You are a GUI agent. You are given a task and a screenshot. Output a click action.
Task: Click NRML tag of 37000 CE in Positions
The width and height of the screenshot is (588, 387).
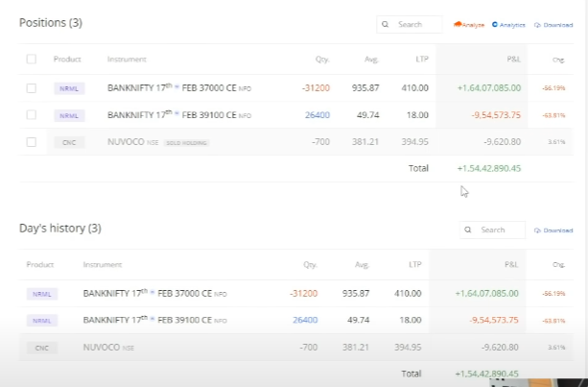point(69,88)
